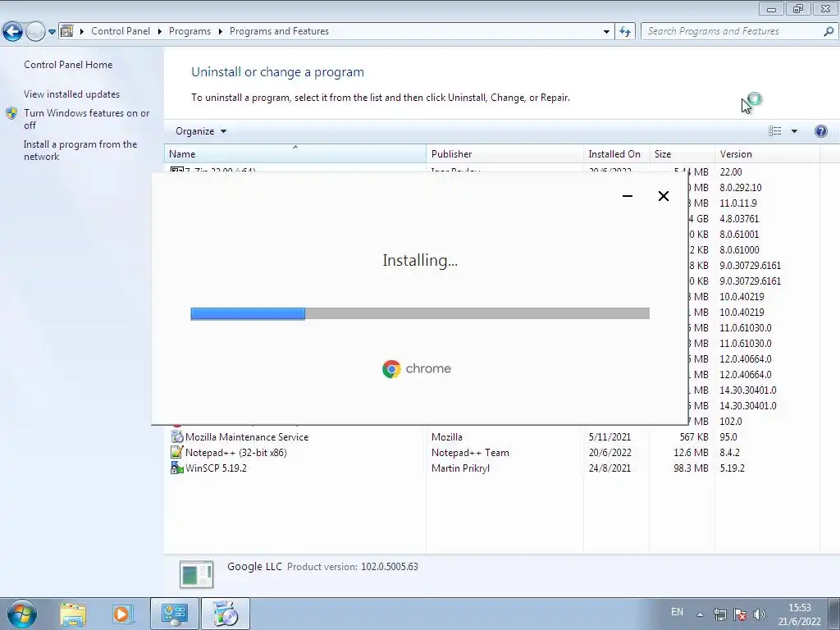Open recent pages dropdown next to Forward button
This screenshot has width=840, height=630.
click(52, 32)
